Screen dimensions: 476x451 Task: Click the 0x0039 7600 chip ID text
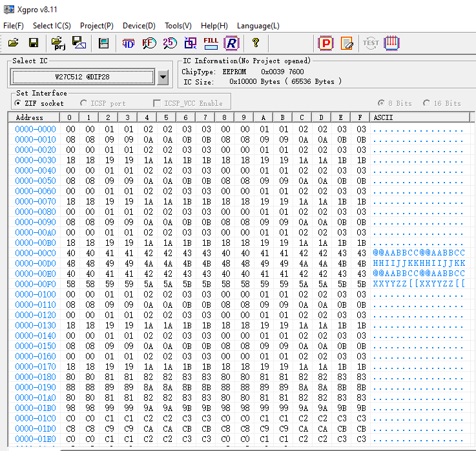pyautogui.click(x=282, y=72)
